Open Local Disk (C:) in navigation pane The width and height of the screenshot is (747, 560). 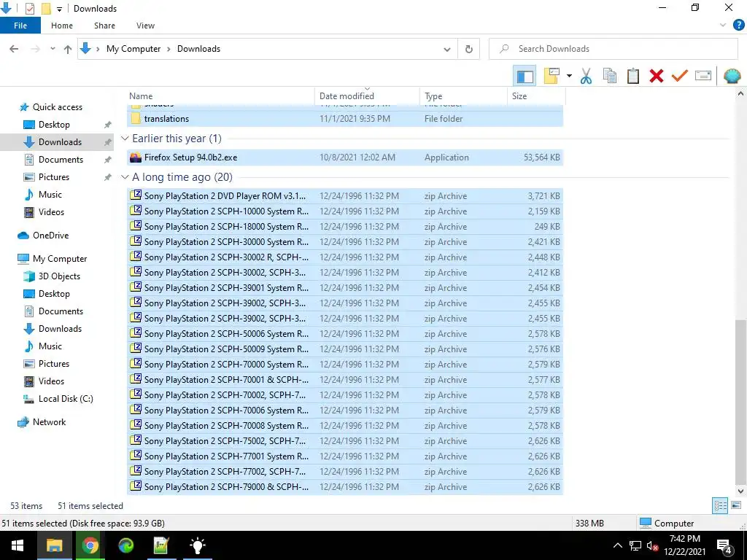[x=65, y=399]
